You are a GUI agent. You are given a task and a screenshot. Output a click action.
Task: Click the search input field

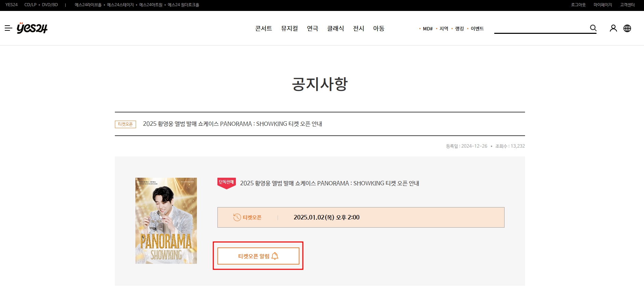click(541, 28)
